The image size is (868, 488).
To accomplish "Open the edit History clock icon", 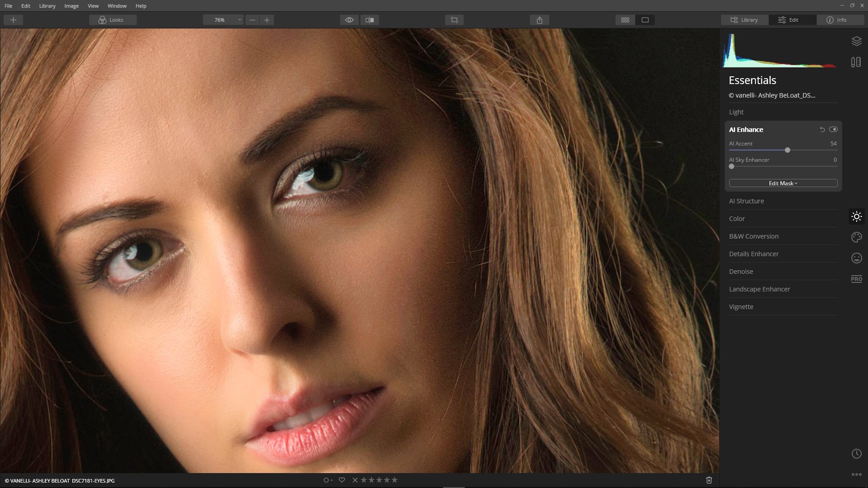I will [856, 454].
